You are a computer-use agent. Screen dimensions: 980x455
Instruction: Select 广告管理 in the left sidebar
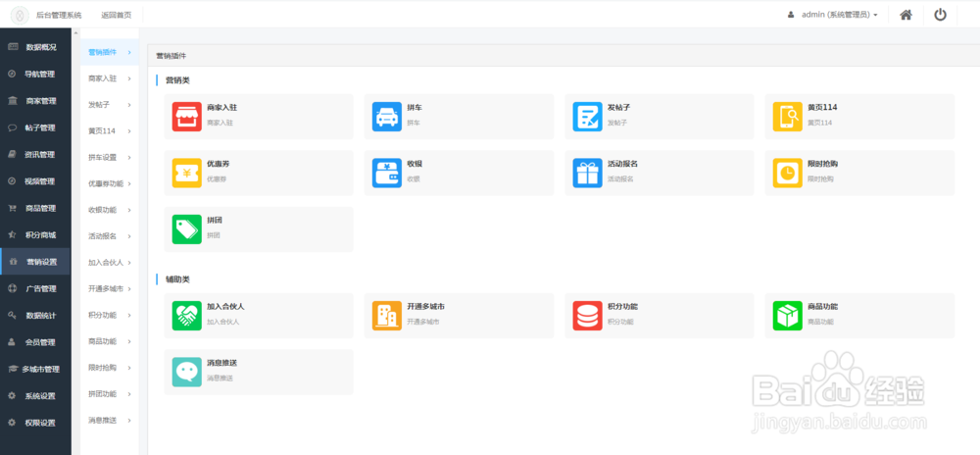[x=35, y=288]
